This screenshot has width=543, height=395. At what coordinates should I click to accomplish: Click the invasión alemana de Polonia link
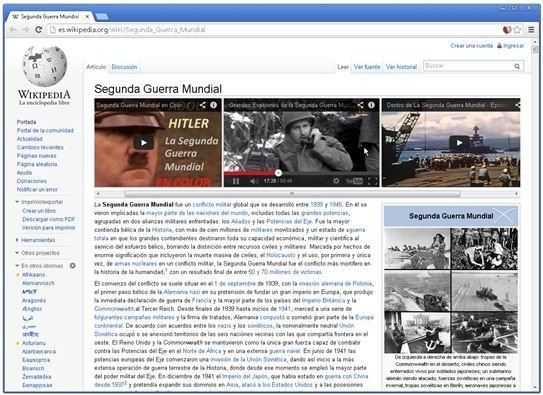[x=336, y=284]
